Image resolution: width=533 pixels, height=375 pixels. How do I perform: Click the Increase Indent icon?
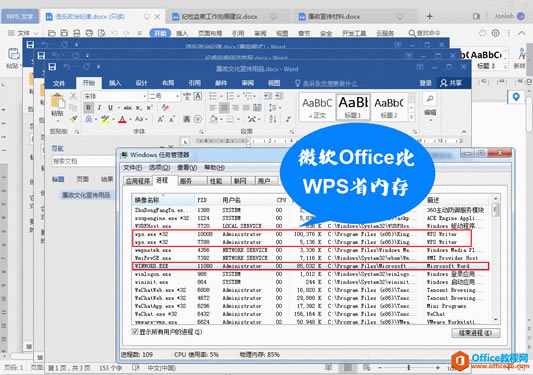click(279, 96)
